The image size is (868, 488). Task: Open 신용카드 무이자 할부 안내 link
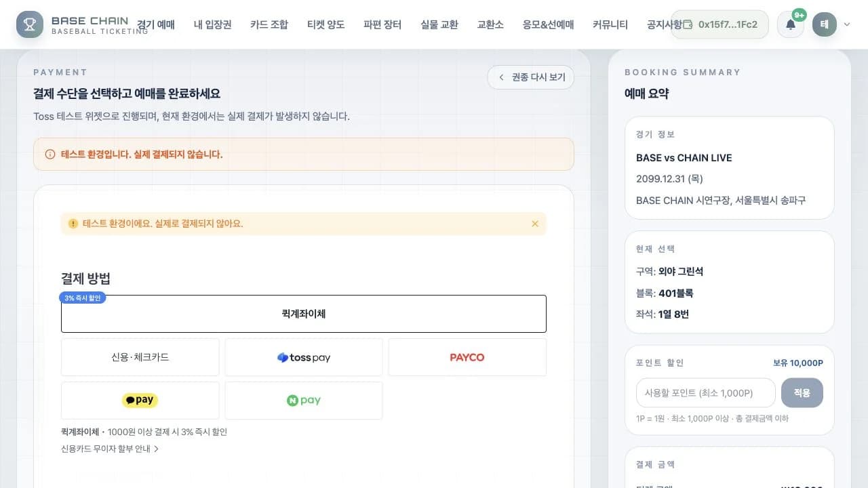(x=110, y=449)
